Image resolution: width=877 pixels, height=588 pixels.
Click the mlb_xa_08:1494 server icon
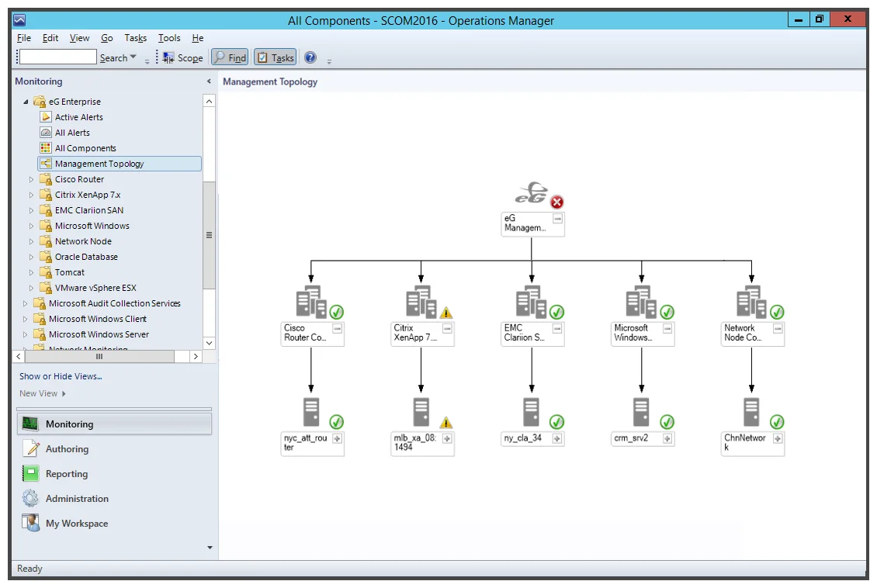coord(421,412)
